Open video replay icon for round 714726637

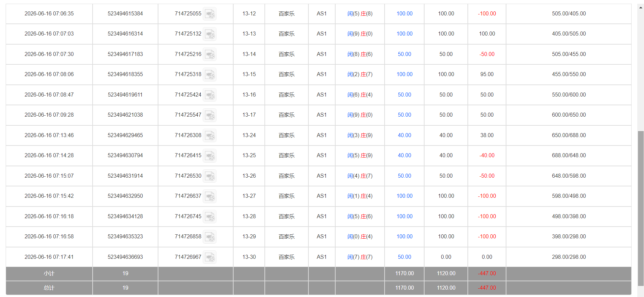(210, 196)
